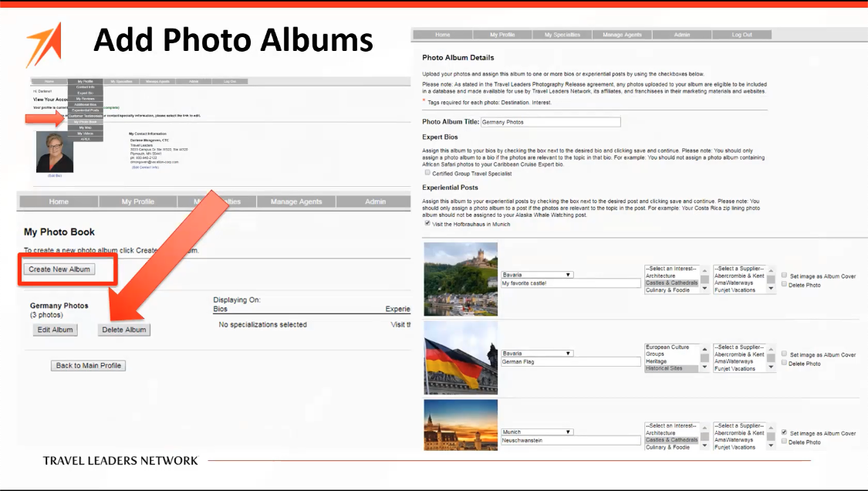Select the hilltop castle photo thumbnail

pyautogui.click(x=461, y=279)
